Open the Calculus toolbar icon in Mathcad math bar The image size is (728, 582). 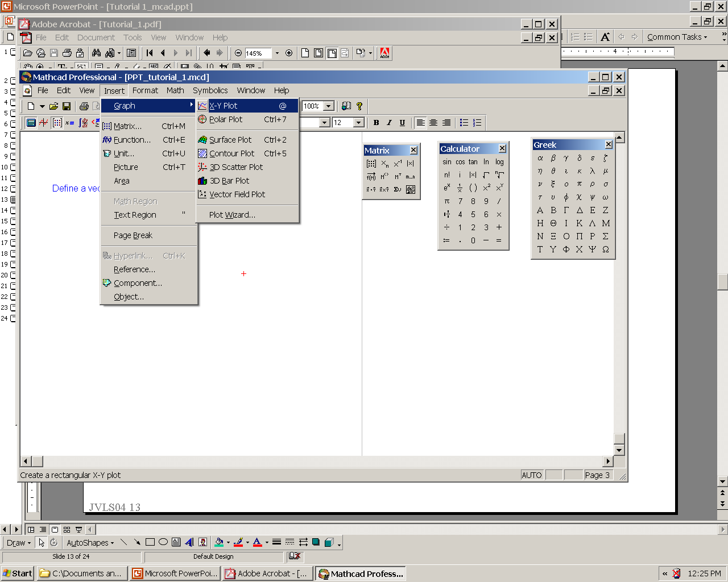click(83, 123)
